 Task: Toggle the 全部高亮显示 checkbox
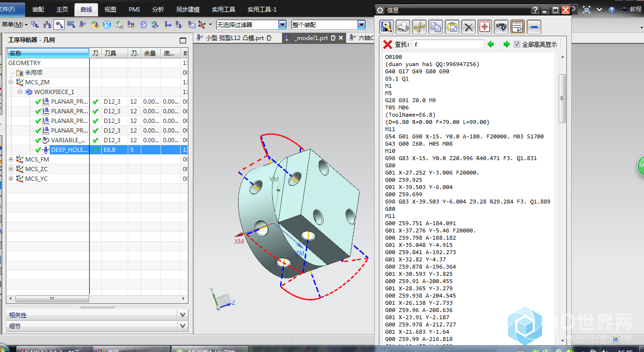point(517,44)
